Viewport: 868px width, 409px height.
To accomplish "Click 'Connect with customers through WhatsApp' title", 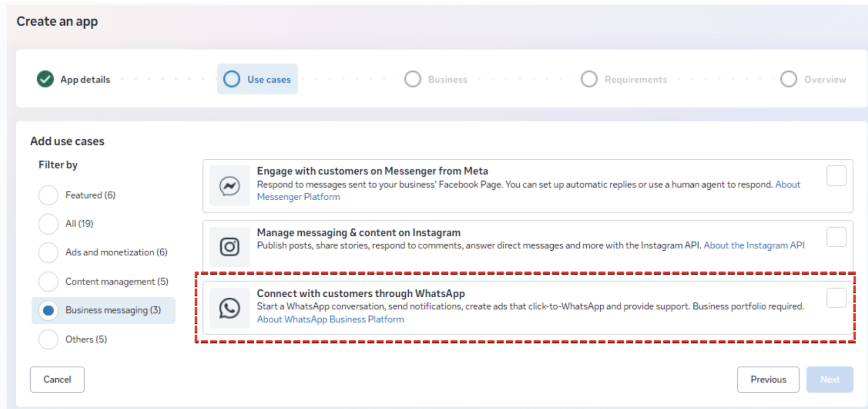I will (x=361, y=293).
